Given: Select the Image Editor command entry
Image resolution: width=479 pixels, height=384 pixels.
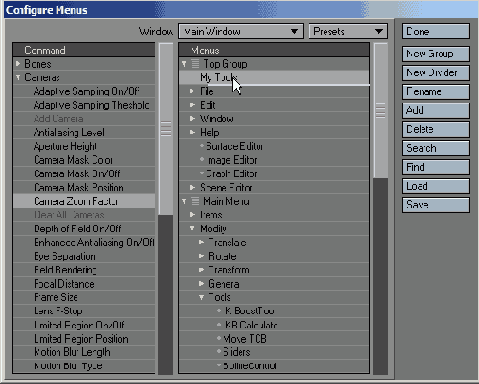Looking at the screenshot, I should (274, 160).
